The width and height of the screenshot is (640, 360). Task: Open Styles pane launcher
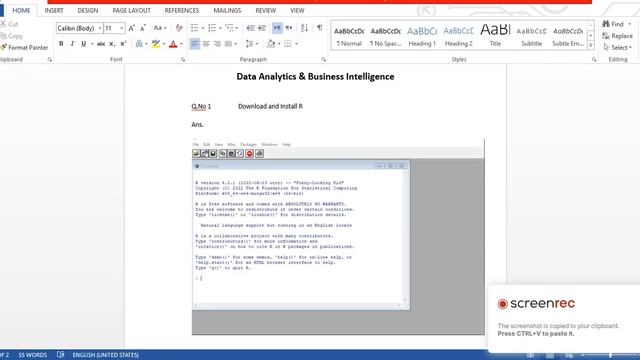tap(594, 60)
